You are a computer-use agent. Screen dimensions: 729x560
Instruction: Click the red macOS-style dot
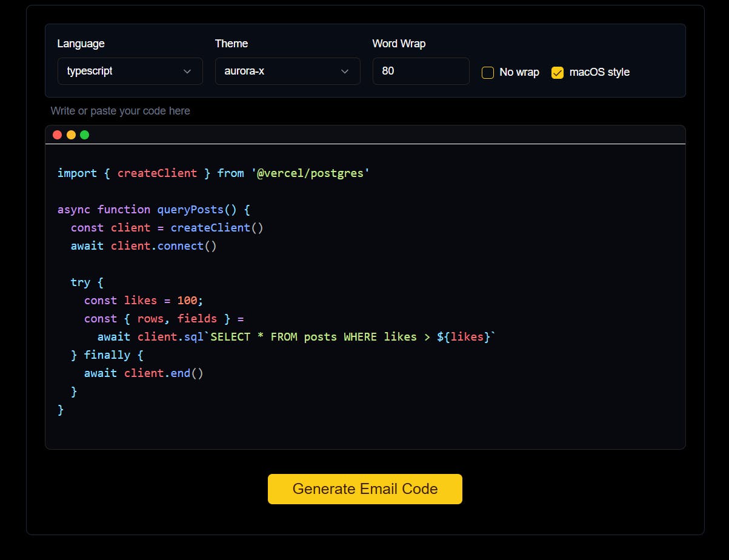click(58, 135)
